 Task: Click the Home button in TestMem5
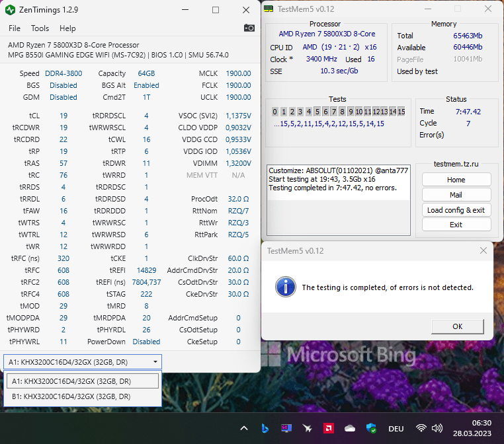click(456, 180)
